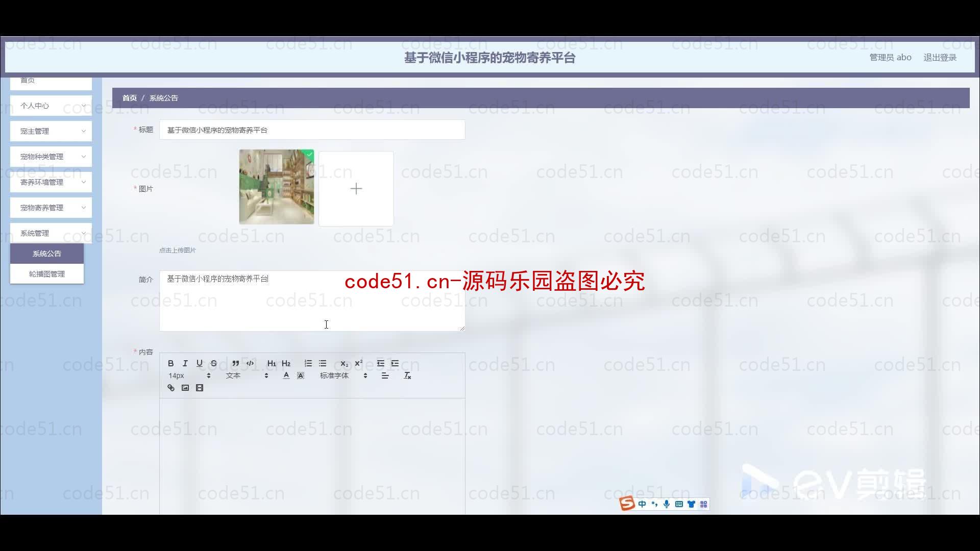Select the 轮播图管理 menu item

(46, 274)
